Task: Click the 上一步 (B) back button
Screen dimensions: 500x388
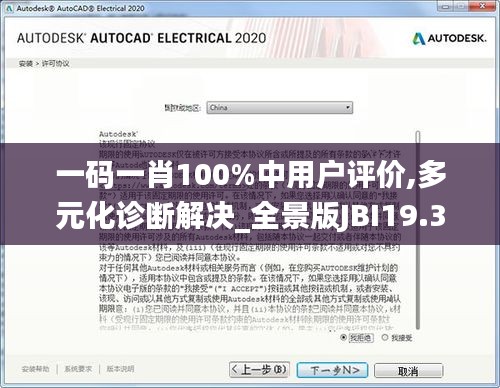Action: point(259,370)
